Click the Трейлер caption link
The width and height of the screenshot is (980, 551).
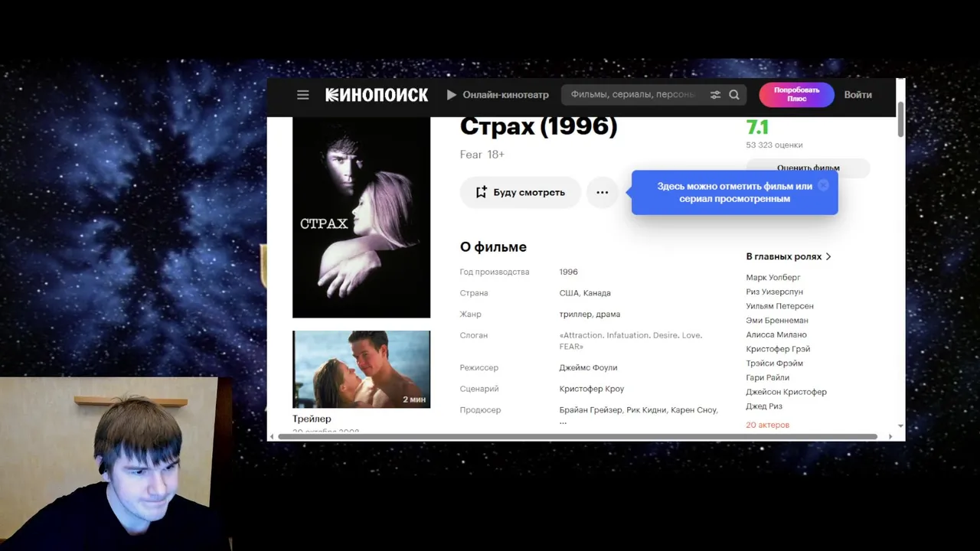312,419
